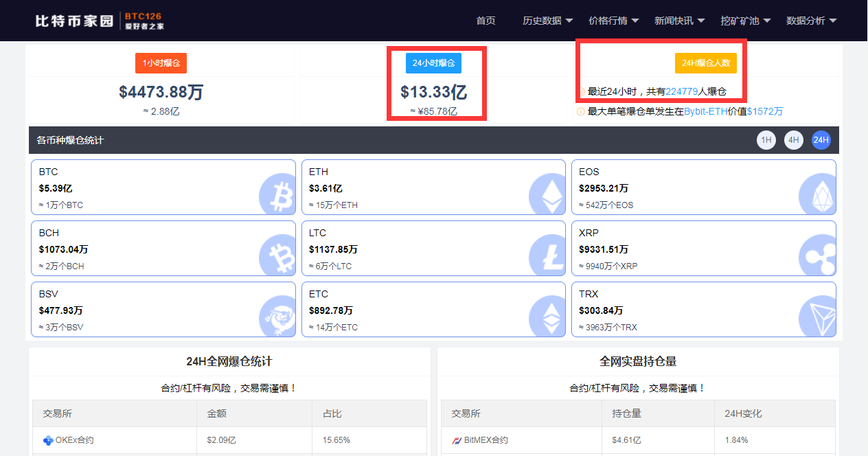Viewport: 868px width, 456px height.
Task: Click the Ripple icon in XRP card
Action: coord(818,256)
